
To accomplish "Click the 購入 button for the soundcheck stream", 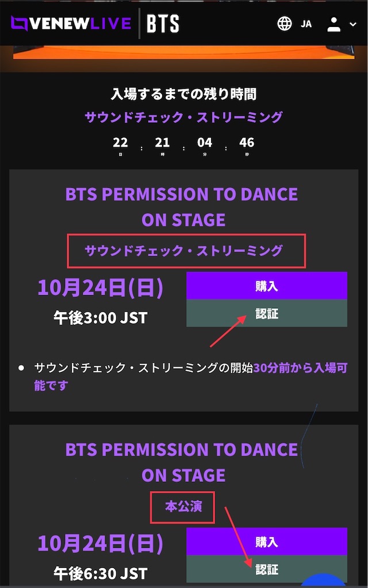I will (266, 285).
